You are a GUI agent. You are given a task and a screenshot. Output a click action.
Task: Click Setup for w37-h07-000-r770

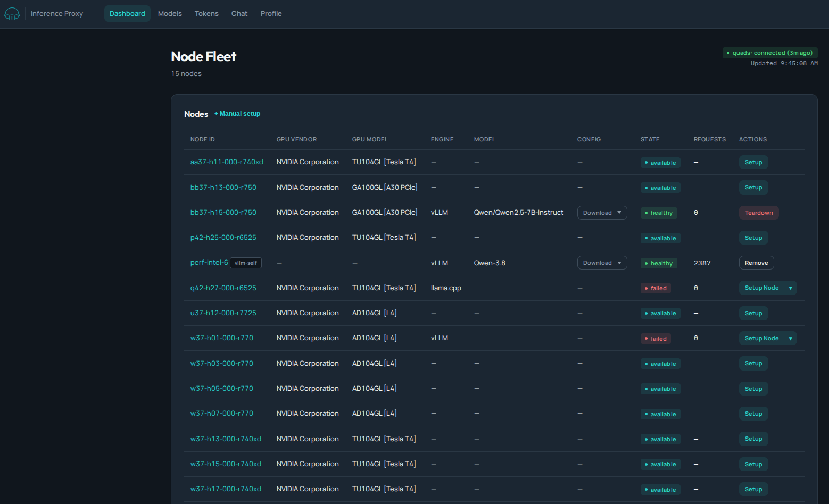coord(753,414)
